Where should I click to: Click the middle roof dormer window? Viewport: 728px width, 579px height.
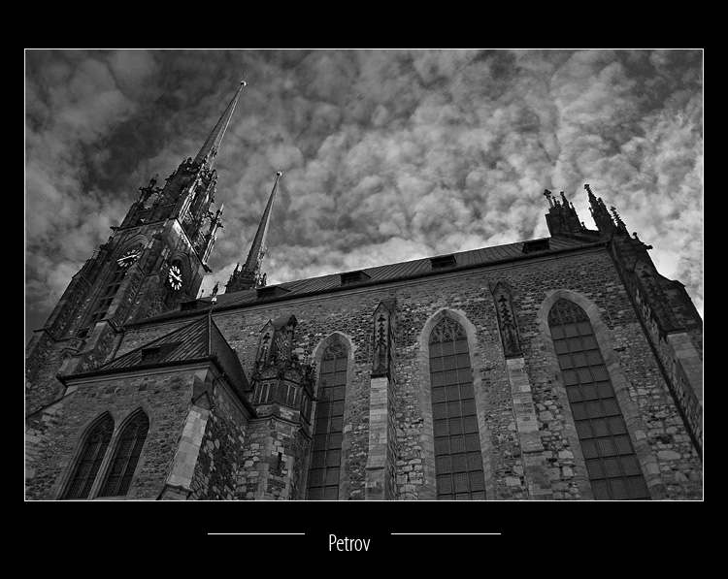click(x=444, y=262)
